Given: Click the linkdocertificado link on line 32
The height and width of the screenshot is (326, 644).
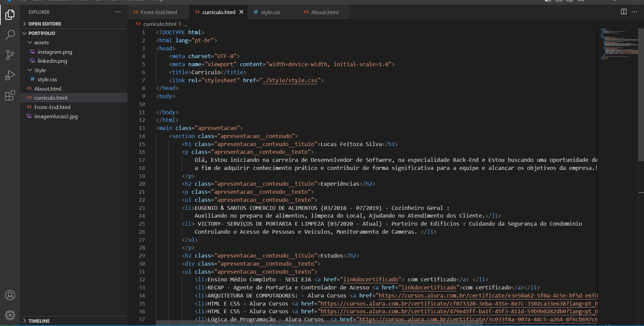Looking at the screenshot, I should pos(371,279).
